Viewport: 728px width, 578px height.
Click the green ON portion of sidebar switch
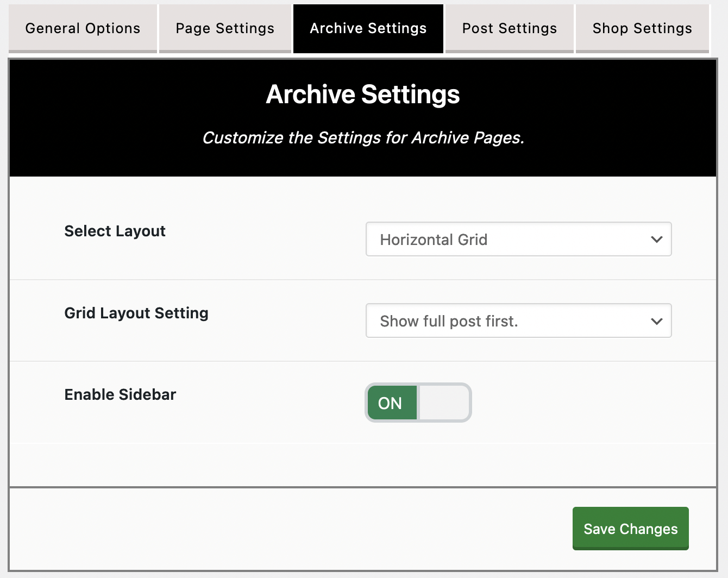coord(391,403)
